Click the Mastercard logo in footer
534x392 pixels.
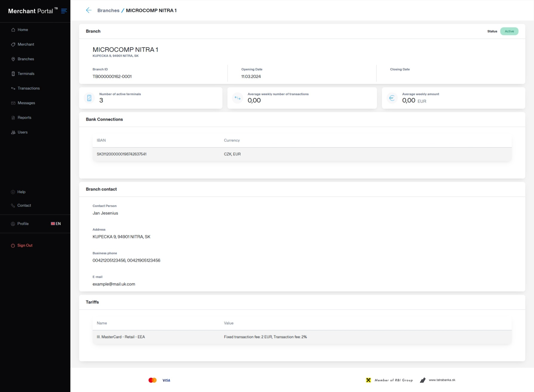pos(152,380)
